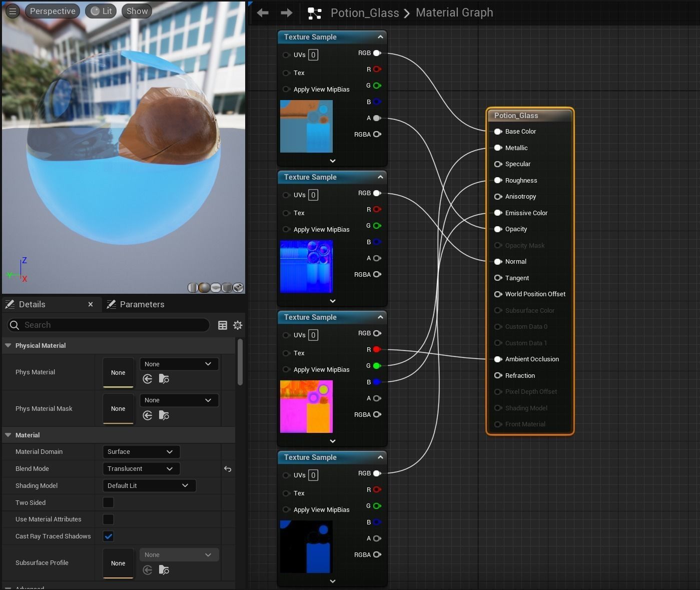Use selected asset for Phys Material

148,379
